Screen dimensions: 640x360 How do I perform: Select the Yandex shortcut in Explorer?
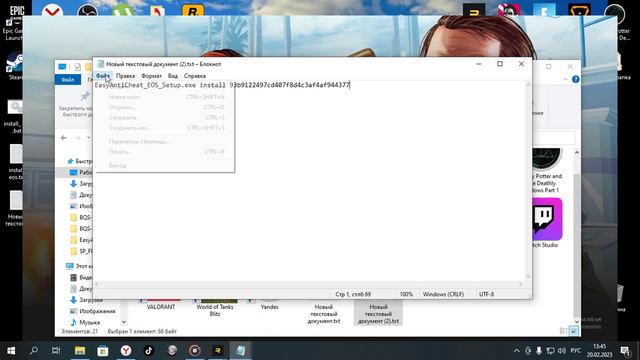click(269, 305)
